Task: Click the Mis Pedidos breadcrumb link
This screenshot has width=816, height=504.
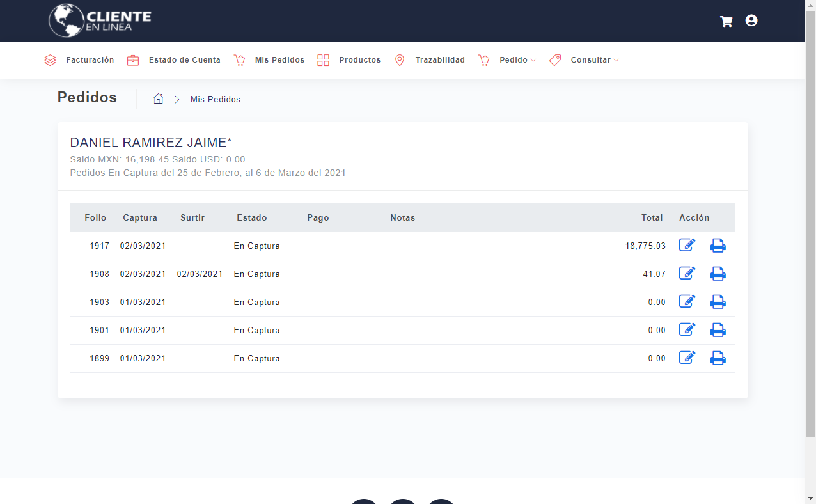Action: click(216, 99)
